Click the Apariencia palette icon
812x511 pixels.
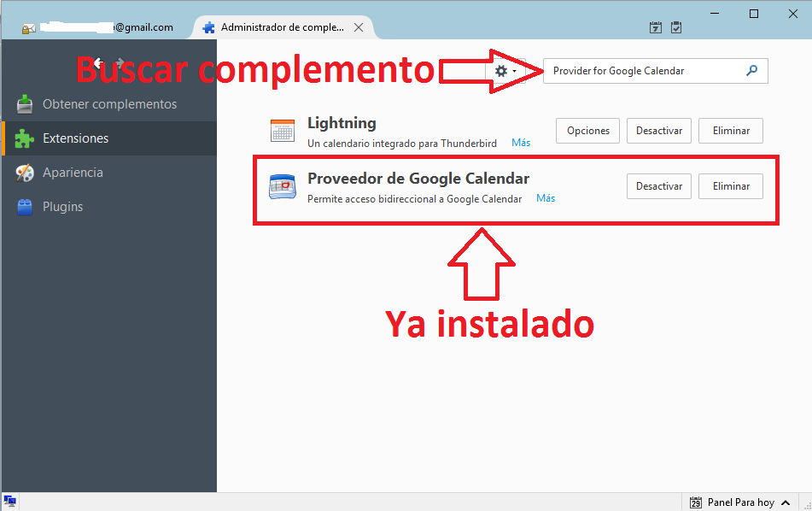pos(25,173)
